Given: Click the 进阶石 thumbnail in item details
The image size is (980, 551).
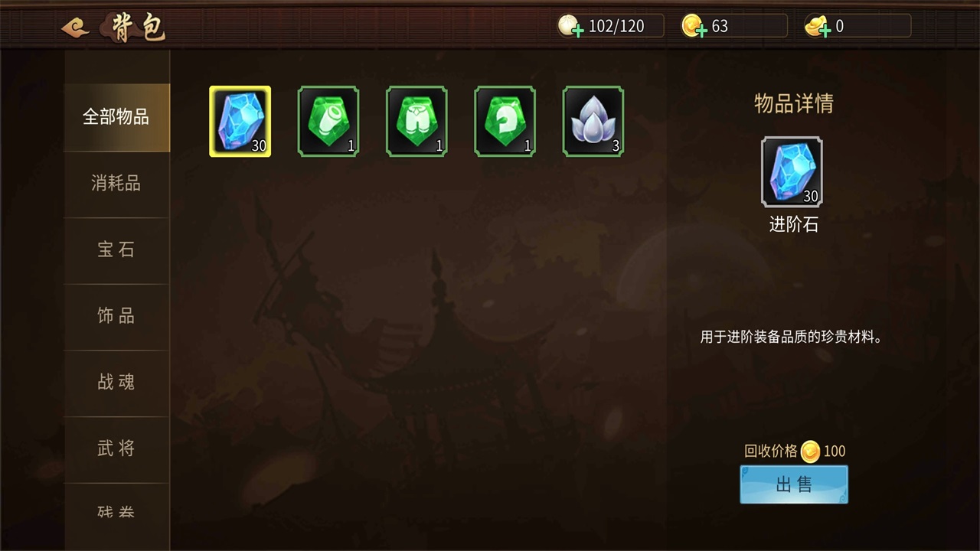Looking at the screenshot, I should tap(792, 172).
